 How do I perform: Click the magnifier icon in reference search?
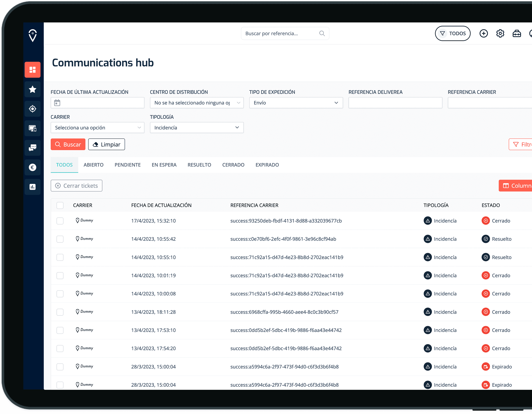pos(322,33)
